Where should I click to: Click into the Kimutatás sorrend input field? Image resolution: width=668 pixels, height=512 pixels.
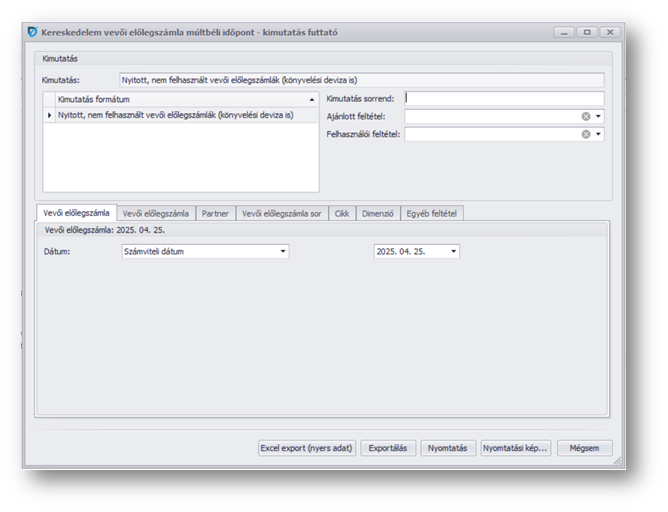click(x=503, y=99)
